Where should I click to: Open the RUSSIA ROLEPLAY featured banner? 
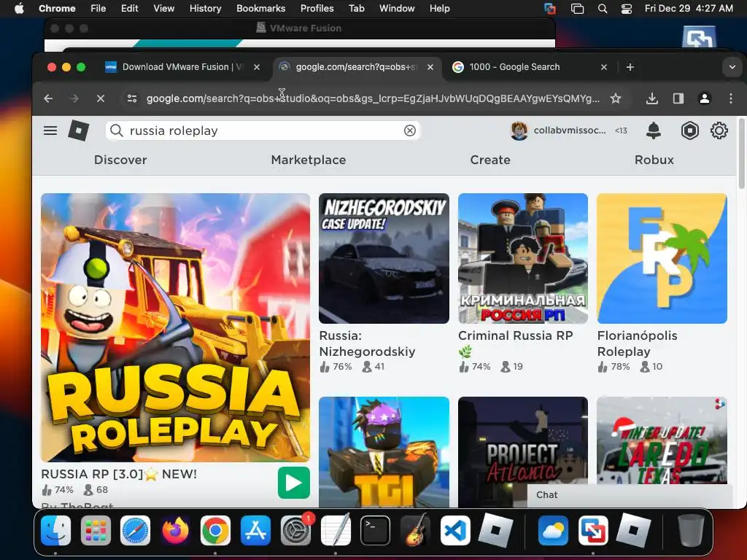point(175,327)
